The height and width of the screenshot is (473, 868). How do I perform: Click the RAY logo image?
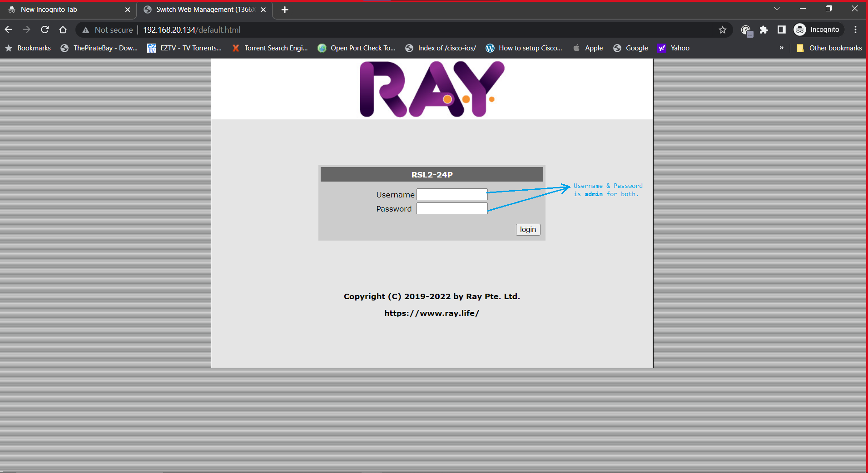click(432, 89)
